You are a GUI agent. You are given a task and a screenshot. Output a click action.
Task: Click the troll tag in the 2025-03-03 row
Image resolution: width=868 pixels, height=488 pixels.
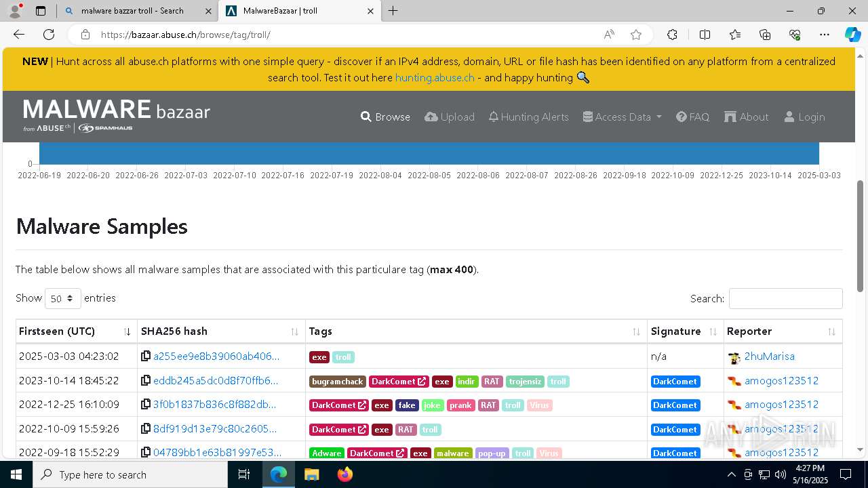[x=343, y=357]
